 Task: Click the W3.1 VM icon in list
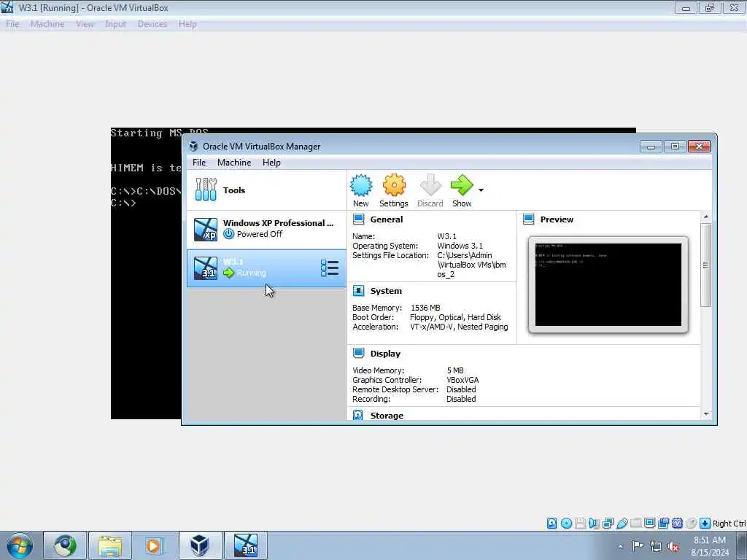click(206, 268)
